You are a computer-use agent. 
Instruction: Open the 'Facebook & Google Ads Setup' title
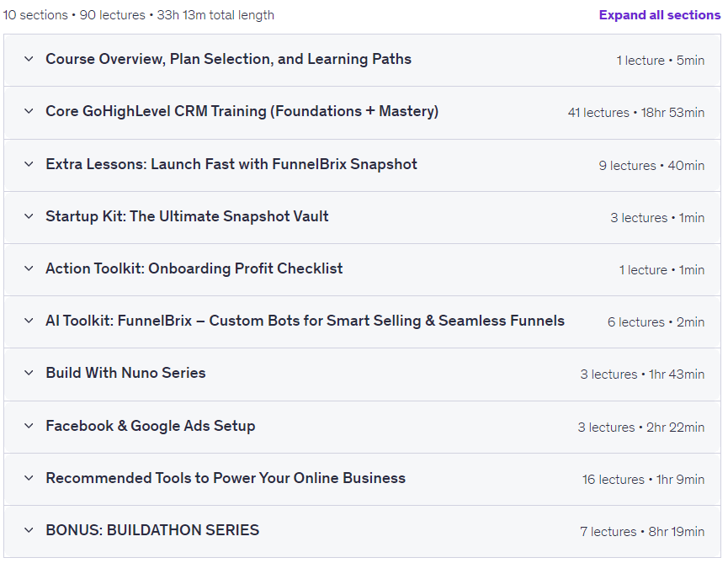click(x=151, y=426)
